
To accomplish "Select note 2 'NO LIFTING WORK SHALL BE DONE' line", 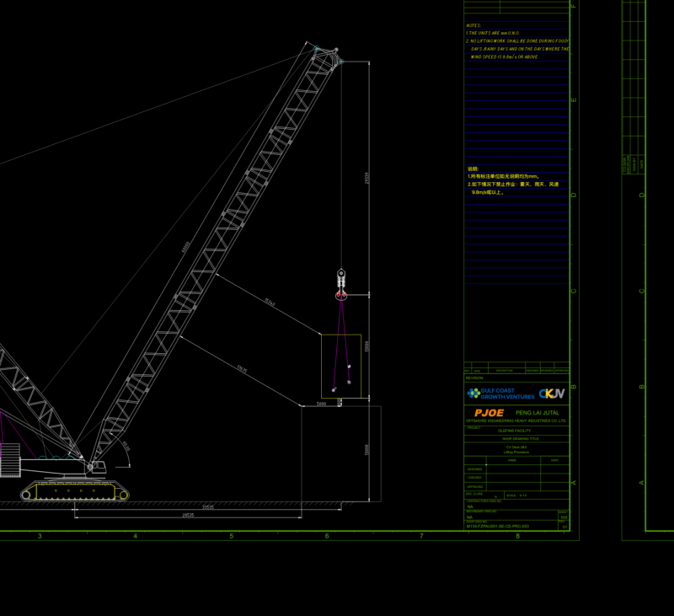I will 517,41.
